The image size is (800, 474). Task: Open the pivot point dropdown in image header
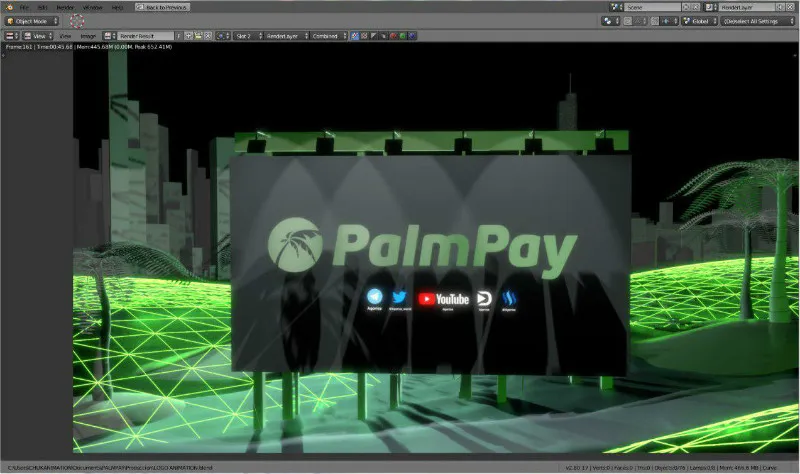[223, 36]
